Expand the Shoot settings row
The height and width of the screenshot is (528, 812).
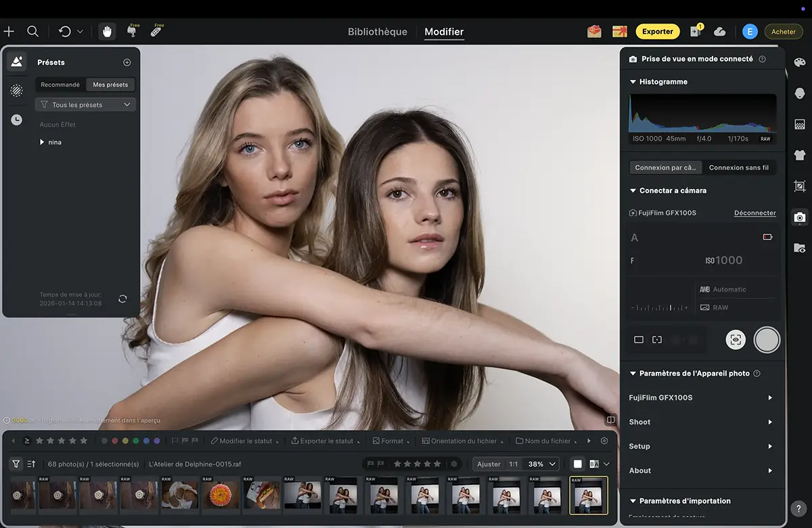point(700,422)
